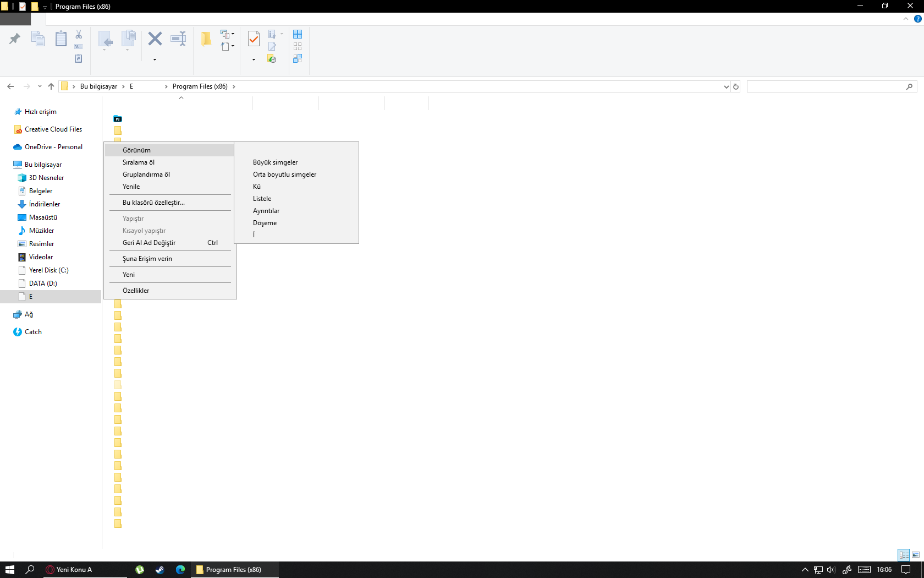Click the History icon in ribbon

pyautogui.click(x=272, y=58)
